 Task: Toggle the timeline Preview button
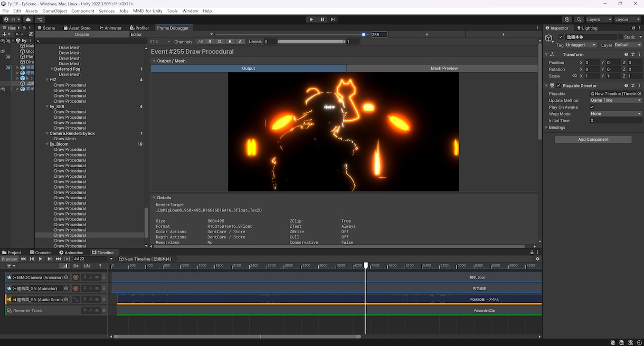tap(9, 259)
